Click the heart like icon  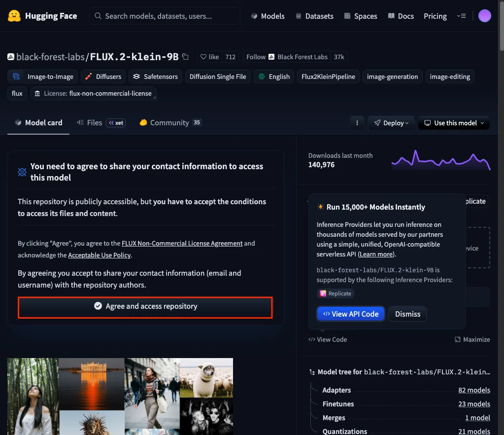pos(203,57)
